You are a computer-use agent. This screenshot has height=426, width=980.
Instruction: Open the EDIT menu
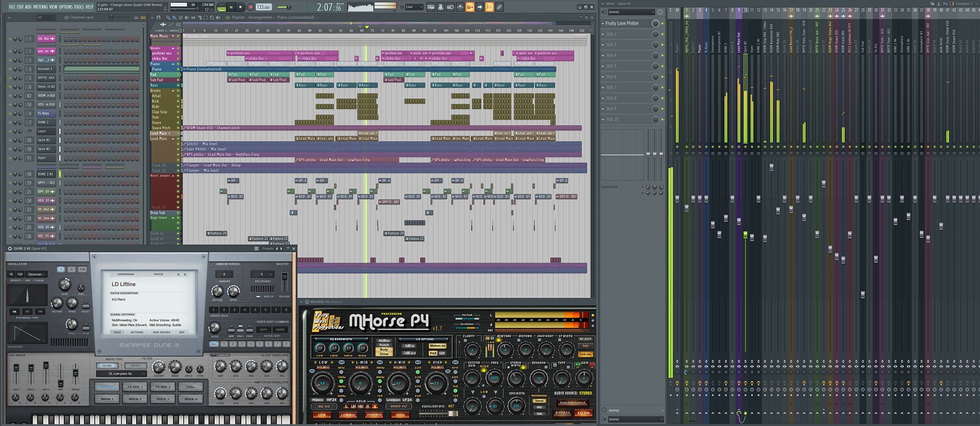coord(21,7)
